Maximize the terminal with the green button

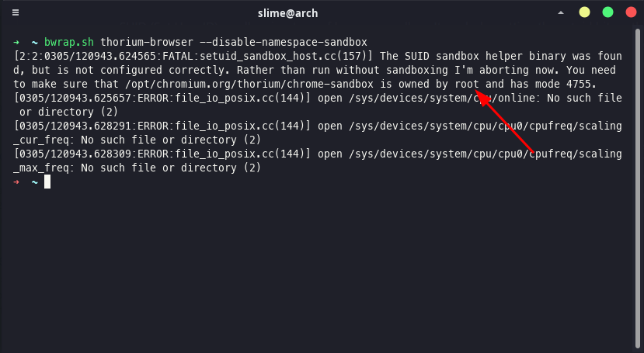607,12
